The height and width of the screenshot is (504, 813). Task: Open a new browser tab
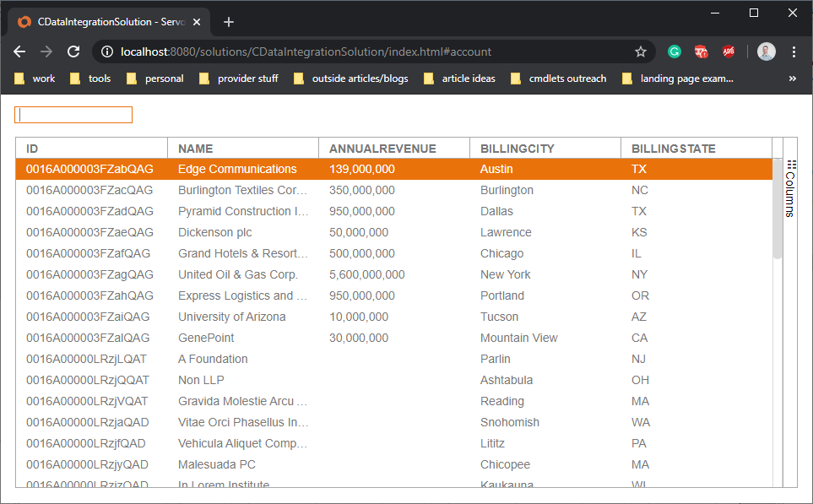click(229, 22)
